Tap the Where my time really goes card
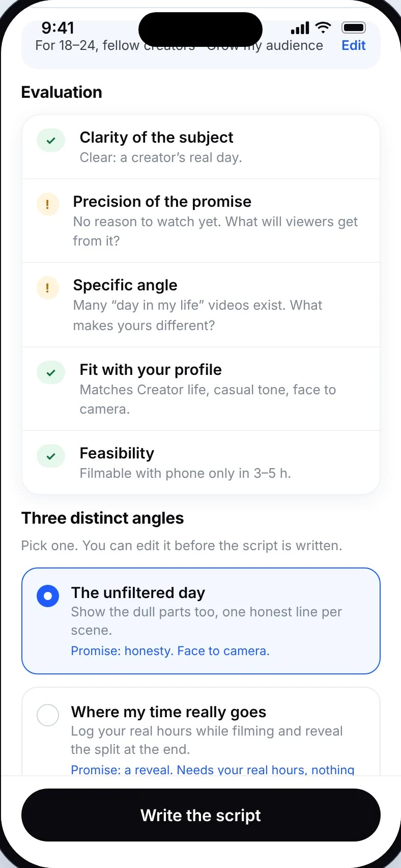401x868 pixels. point(201,731)
